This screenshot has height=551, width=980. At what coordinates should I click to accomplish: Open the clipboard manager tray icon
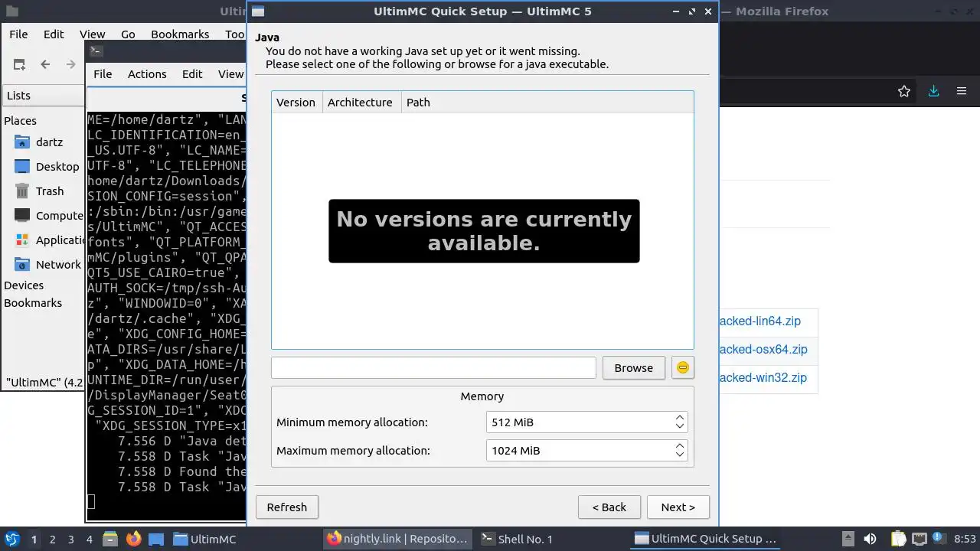coord(898,540)
